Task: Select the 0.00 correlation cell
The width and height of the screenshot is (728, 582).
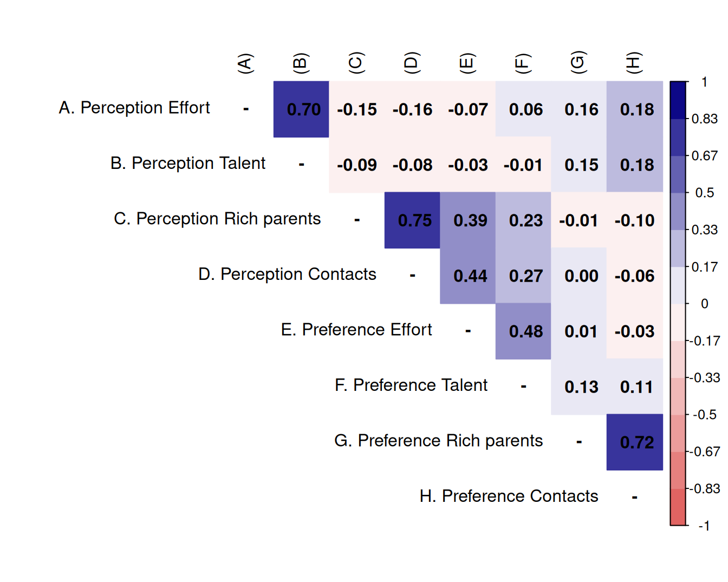Action: 579,276
